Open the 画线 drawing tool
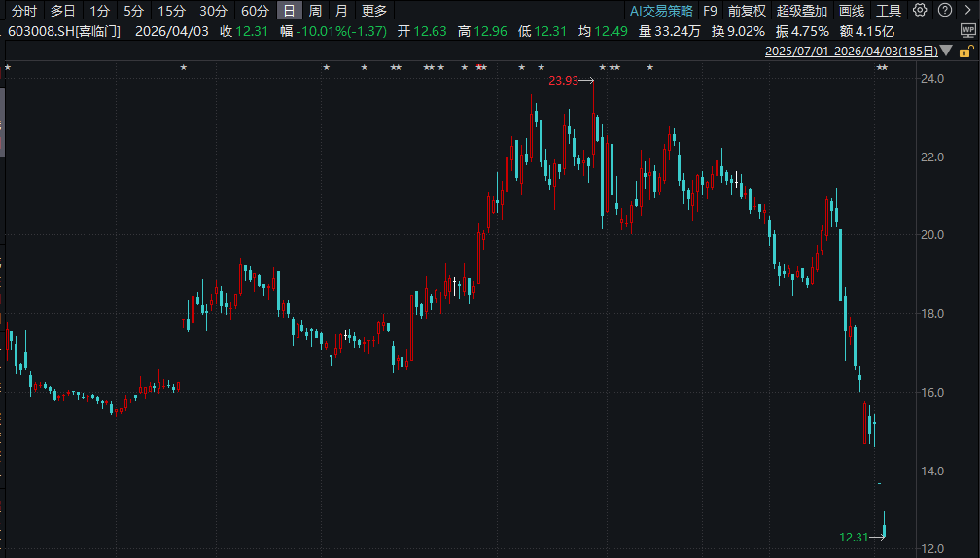Screen dimensions: 980x558 pos(852,11)
